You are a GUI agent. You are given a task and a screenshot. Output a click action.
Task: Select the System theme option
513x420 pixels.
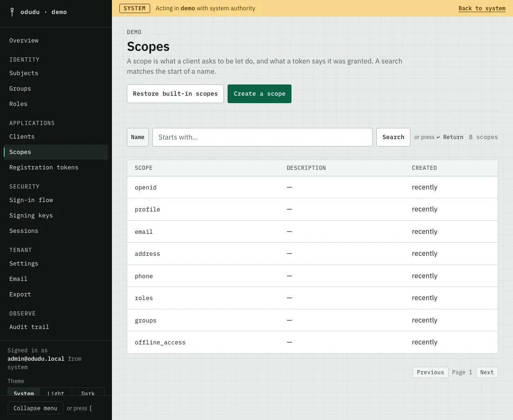point(24,392)
